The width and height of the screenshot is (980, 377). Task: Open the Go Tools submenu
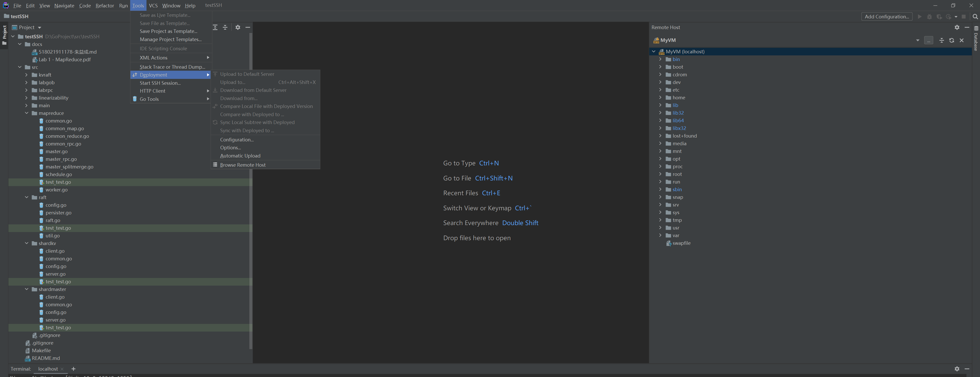point(171,99)
